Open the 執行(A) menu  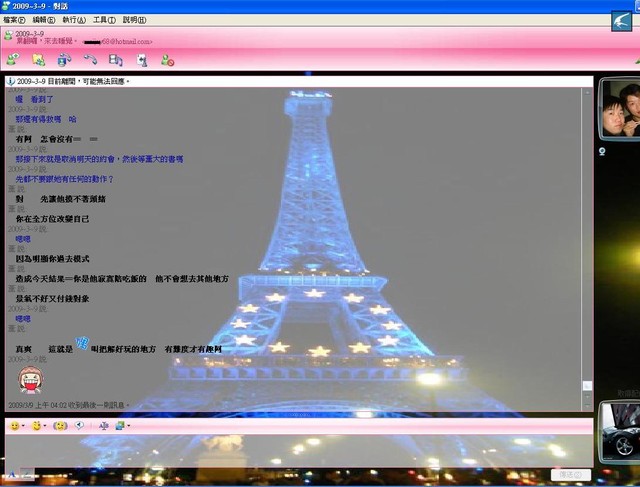pos(74,20)
